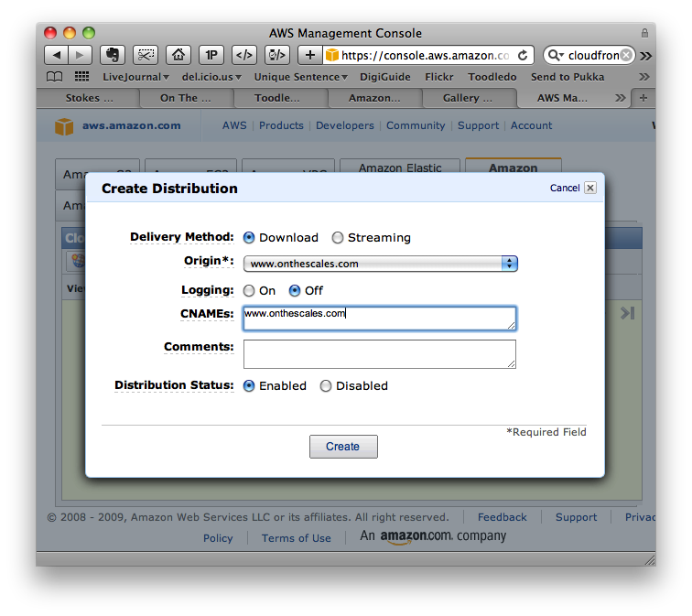Open the Home page icon
This screenshot has width=692, height=616.
(x=178, y=55)
